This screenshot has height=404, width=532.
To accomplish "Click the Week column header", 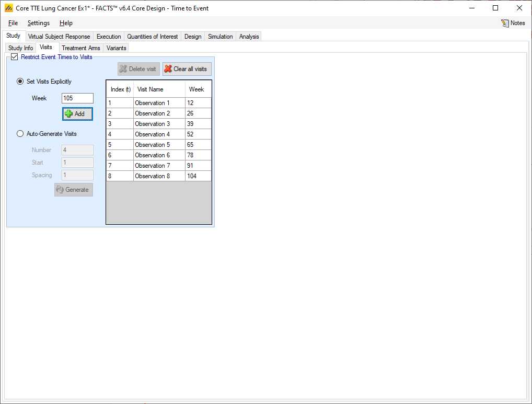I will 196,89.
